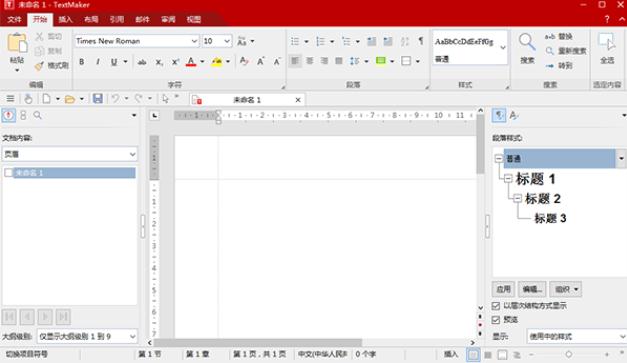The image size is (627, 363).
Task: Close the 未命名 1 document tab
Action: pos(298,100)
